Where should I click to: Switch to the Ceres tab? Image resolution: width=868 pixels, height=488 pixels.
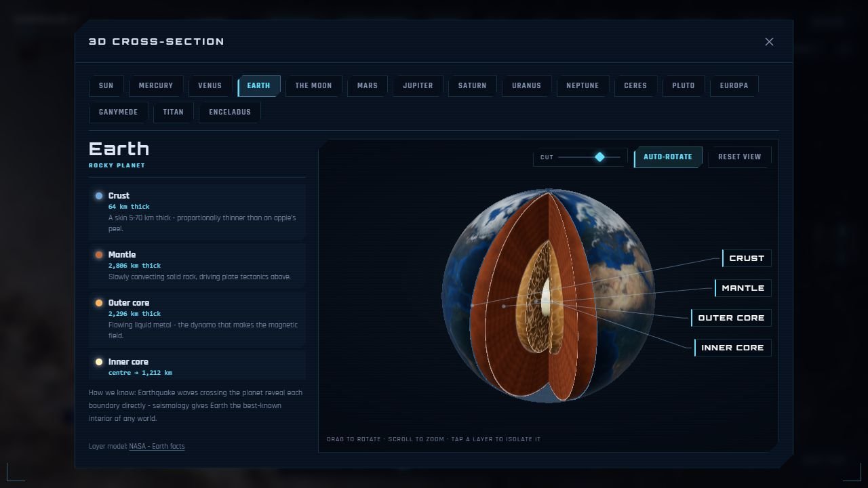(635, 85)
